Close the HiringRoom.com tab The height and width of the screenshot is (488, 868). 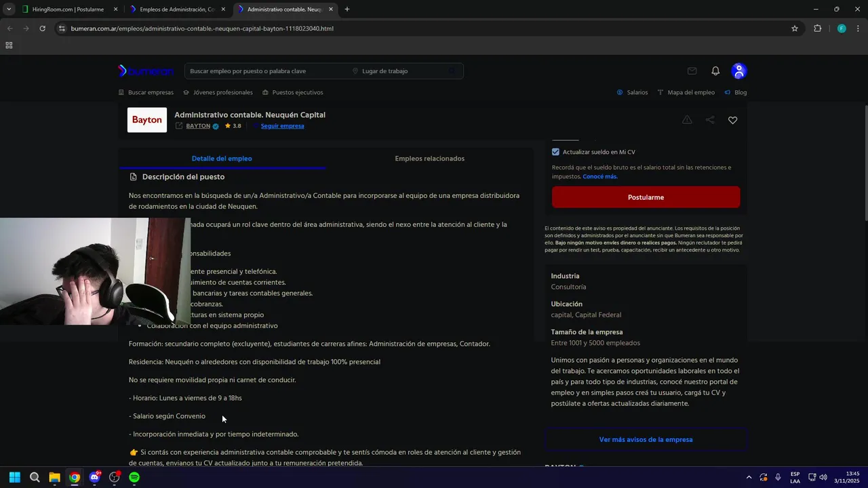click(115, 9)
